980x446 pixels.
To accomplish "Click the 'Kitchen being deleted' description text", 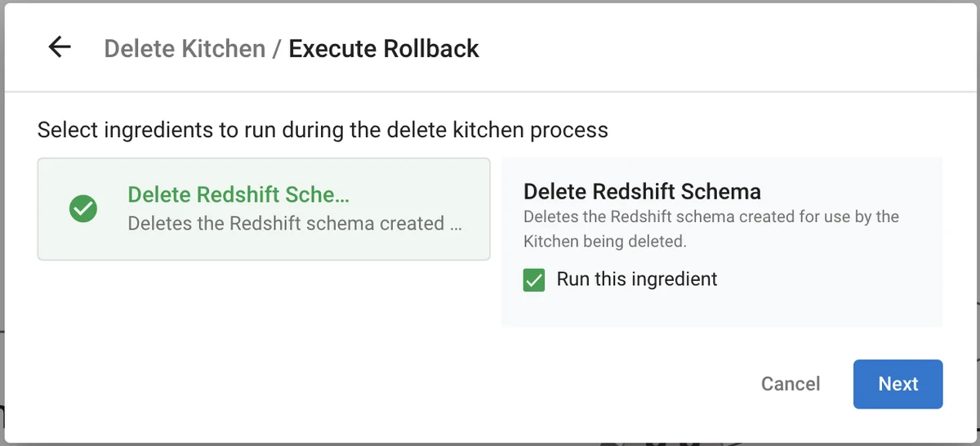I will click(604, 243).
